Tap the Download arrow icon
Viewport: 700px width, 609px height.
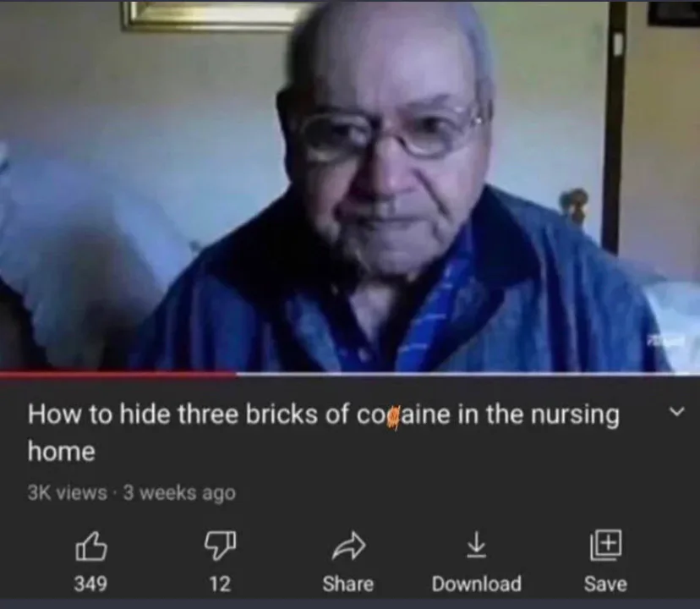[476, 545]
